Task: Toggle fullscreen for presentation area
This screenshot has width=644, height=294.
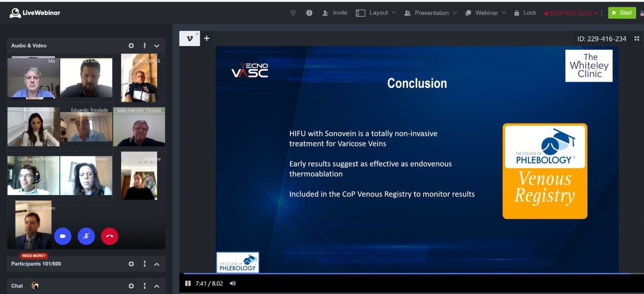Action: (637, 38)
